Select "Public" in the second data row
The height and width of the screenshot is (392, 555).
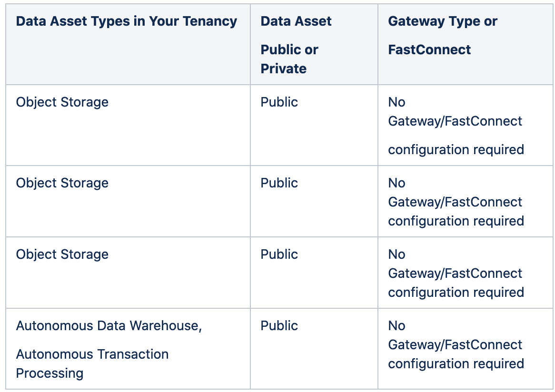coord(279,183)
